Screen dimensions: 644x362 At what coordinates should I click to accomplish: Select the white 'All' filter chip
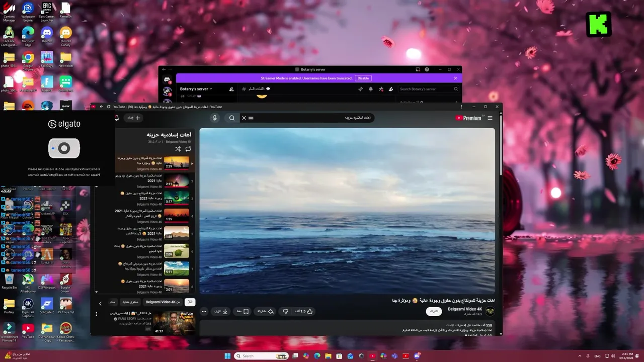click(190, 302)
